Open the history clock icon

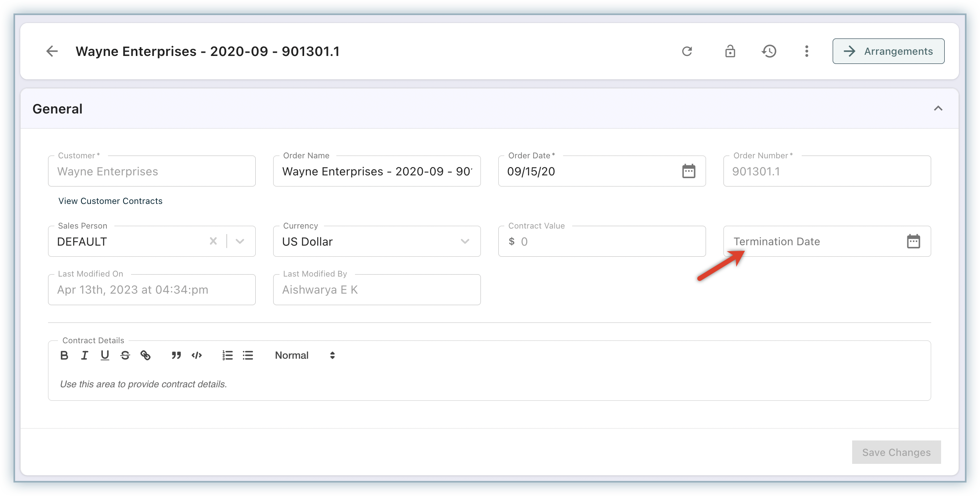point(769,51)
